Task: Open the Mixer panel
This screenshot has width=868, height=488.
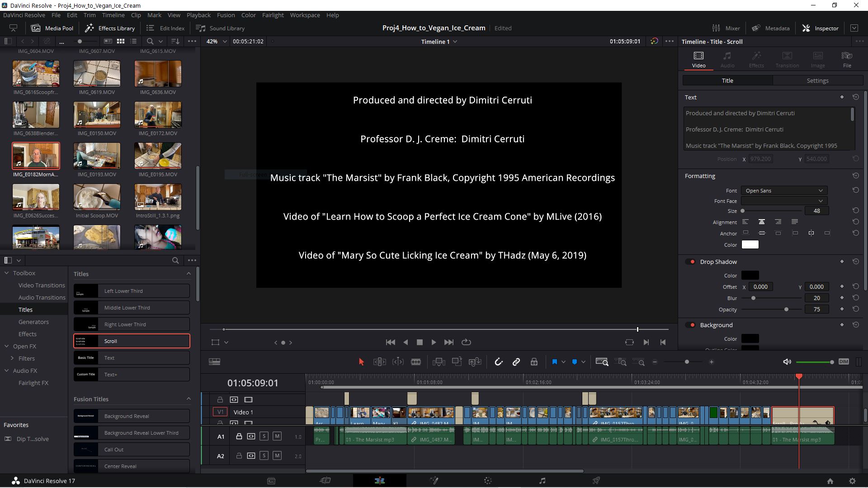Action: click(x=726, y=28)
